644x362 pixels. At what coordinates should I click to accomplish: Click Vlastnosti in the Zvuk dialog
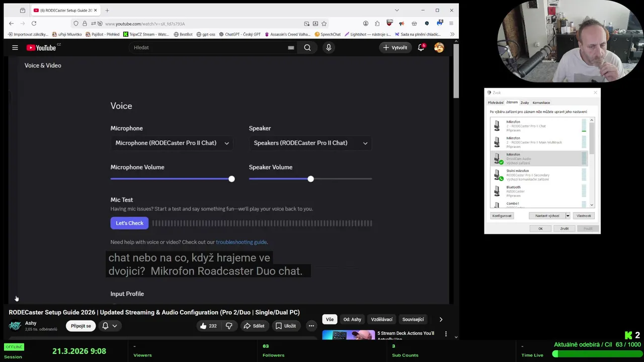(584, 216)
